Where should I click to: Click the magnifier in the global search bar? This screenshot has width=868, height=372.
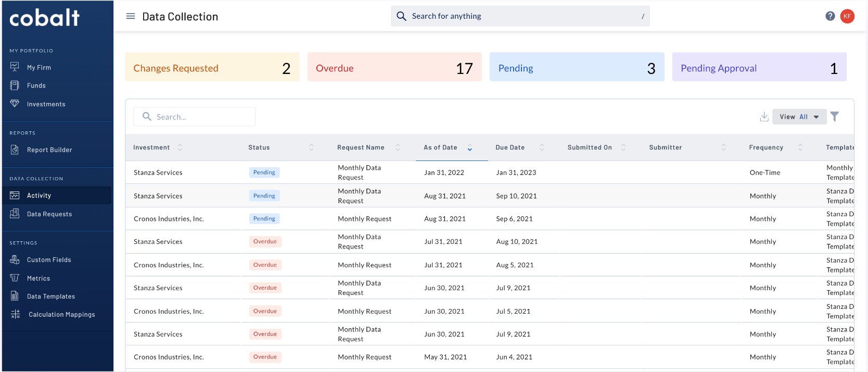pyautogui.click(x=401, y=16)
